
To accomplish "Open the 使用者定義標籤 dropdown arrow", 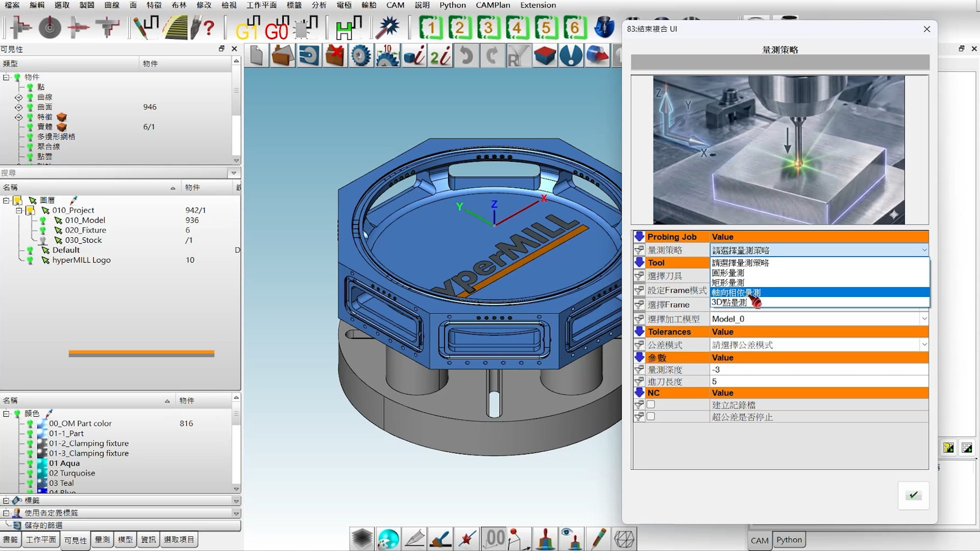I will click(x=236, y=513).
